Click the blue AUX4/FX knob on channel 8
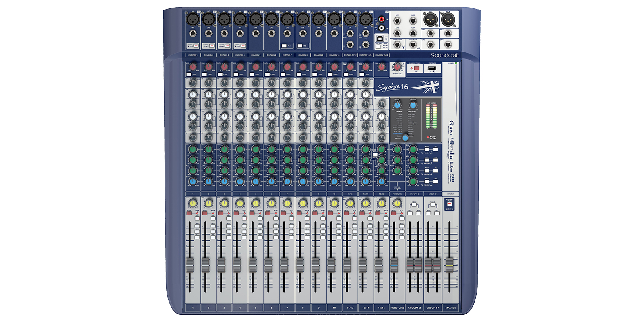The height and width of the screenshot is (322, 644). (303, 182)
